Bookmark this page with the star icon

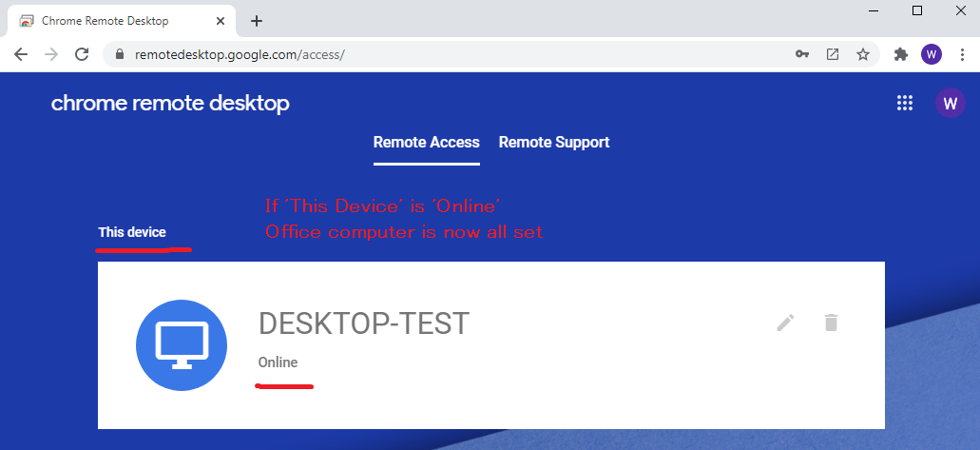(x=863, y=54)
